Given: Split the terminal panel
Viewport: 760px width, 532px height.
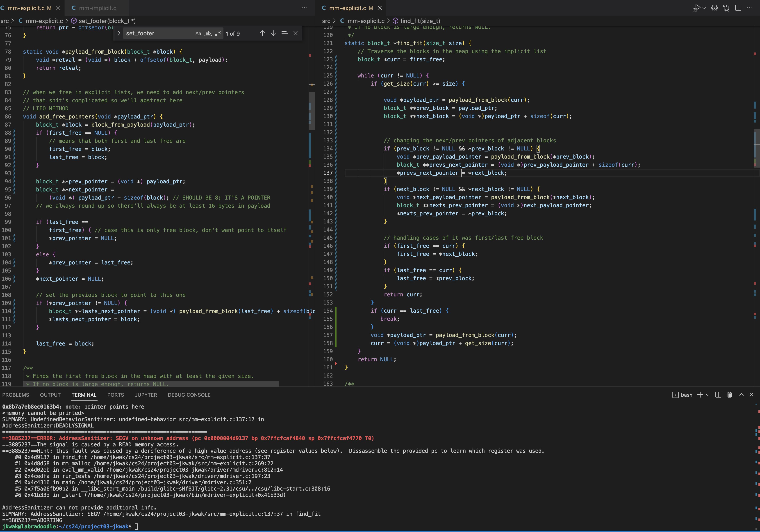Looking at the screenshot, I should [718, 395].
